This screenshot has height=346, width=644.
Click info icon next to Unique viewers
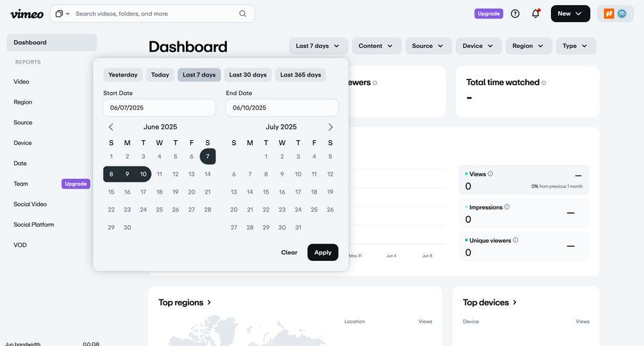(515, 240)
